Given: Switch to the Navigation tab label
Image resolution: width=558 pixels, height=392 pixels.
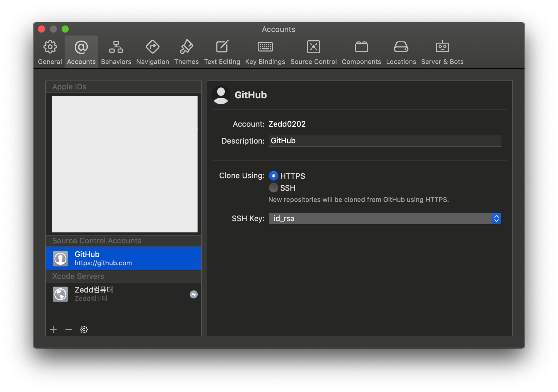Looking at the screenshot, I should click(153, 62).
